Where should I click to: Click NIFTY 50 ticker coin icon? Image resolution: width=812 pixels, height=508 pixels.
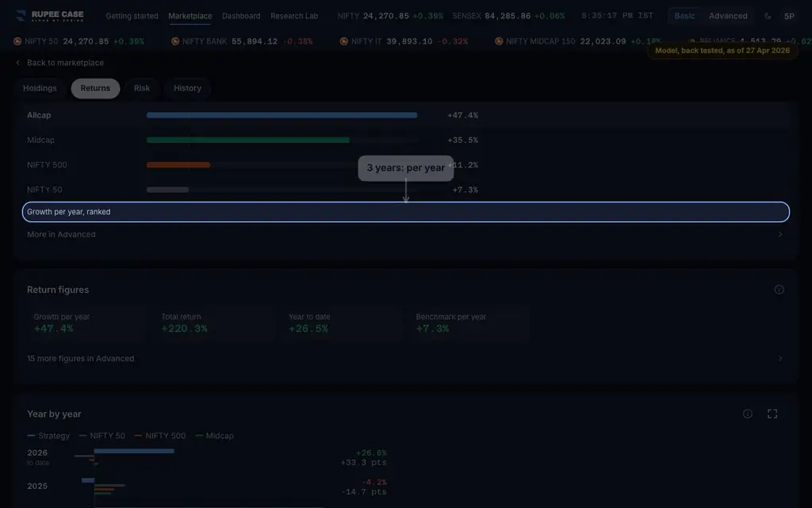(x=17, y=41)
